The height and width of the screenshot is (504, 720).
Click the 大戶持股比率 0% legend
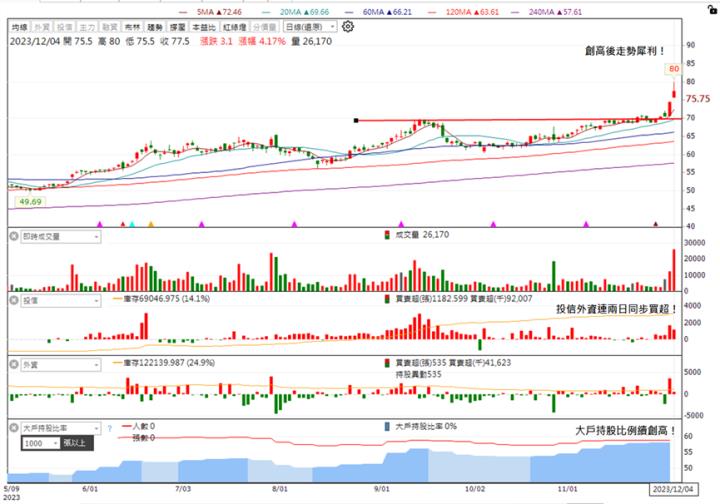[421, 426]
